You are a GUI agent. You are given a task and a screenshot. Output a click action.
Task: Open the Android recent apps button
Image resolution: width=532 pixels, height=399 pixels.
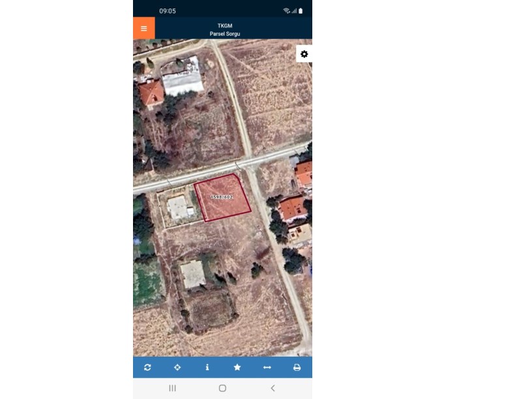[x=172, y=389]
